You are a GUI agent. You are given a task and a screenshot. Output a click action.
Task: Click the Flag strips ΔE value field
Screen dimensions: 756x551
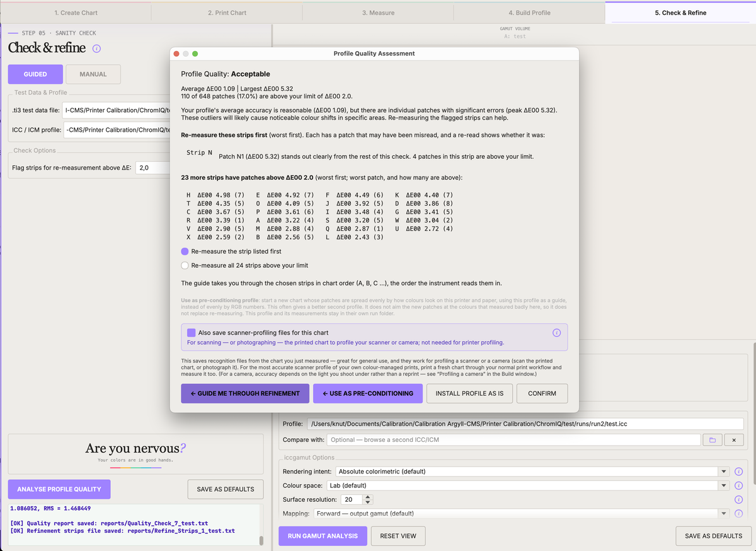153,168
